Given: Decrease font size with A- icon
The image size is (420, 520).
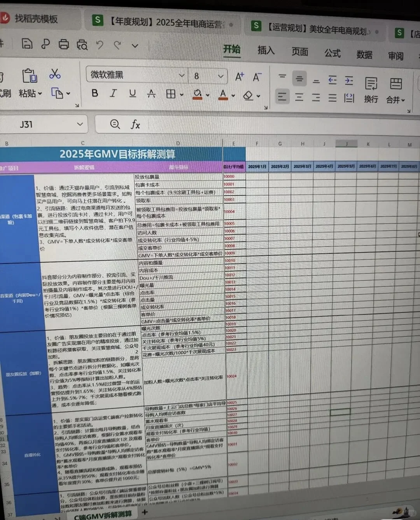Looking at the screenshot, I should (257, 77).
